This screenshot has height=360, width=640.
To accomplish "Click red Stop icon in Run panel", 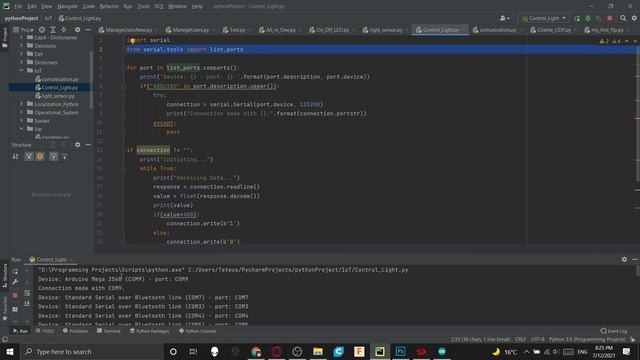I will [x=15, y=296].
